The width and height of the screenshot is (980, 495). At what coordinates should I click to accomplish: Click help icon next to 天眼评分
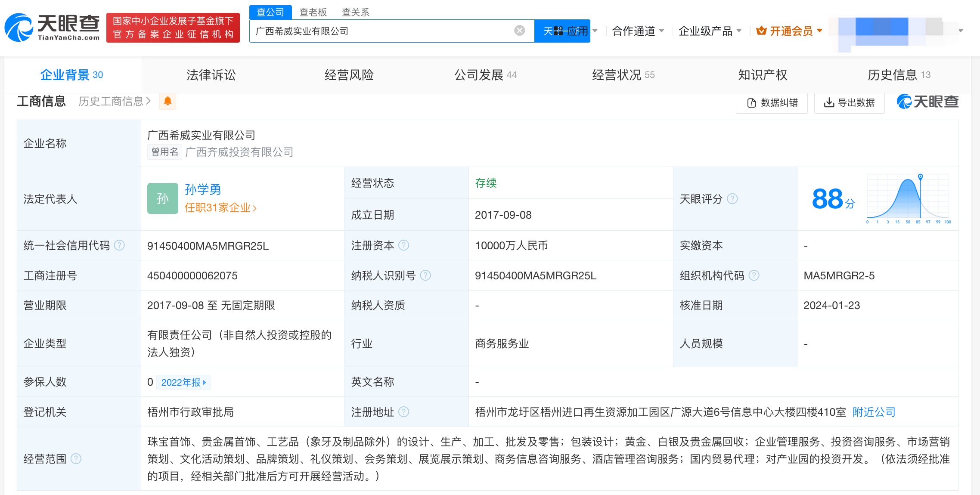[732, 199]
